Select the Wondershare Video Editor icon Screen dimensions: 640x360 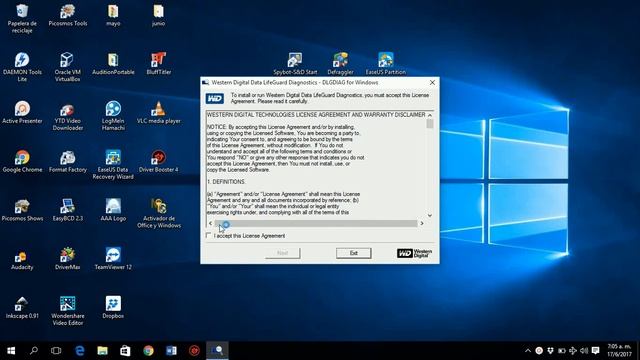click(x=68, y=311)
